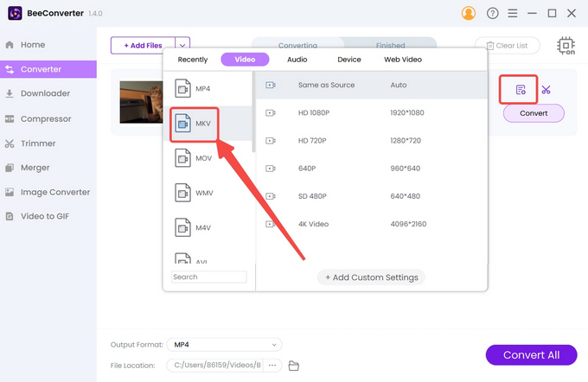
Task: Click Add Custom Settings button
Action: point(371,277)
